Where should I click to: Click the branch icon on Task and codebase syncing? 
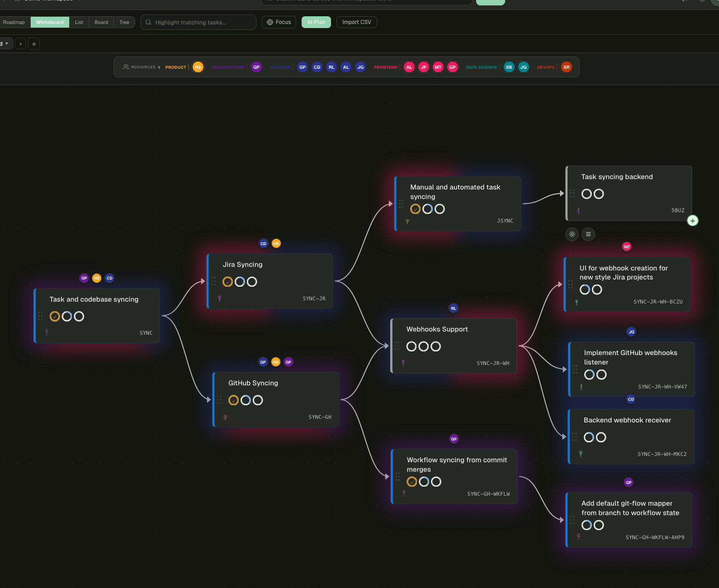click(x=47, y=332)
